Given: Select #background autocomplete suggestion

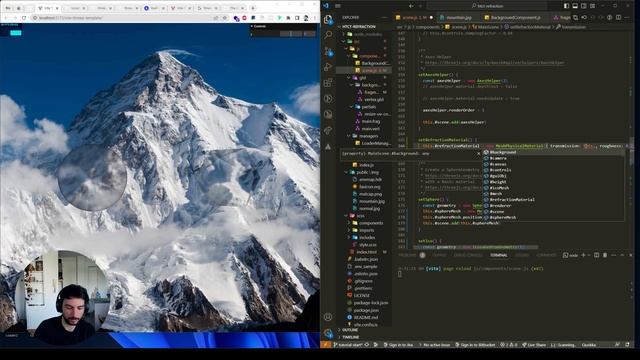Looking at the screenshot, I should click(553, 152).
